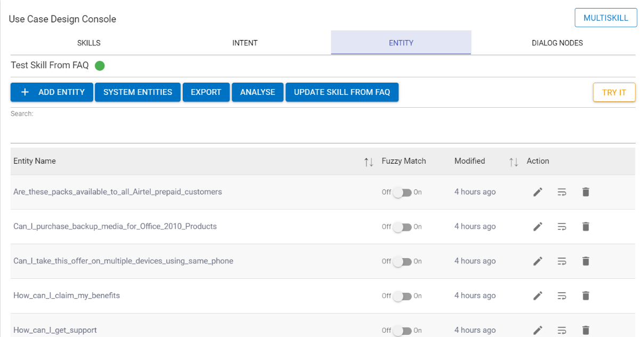Image resolution: width=644 pixels, height=337 pixels.
Task: Click pencil icon for Can_I_purchase_backup_media entity
Action: click(x=537, y=227)
